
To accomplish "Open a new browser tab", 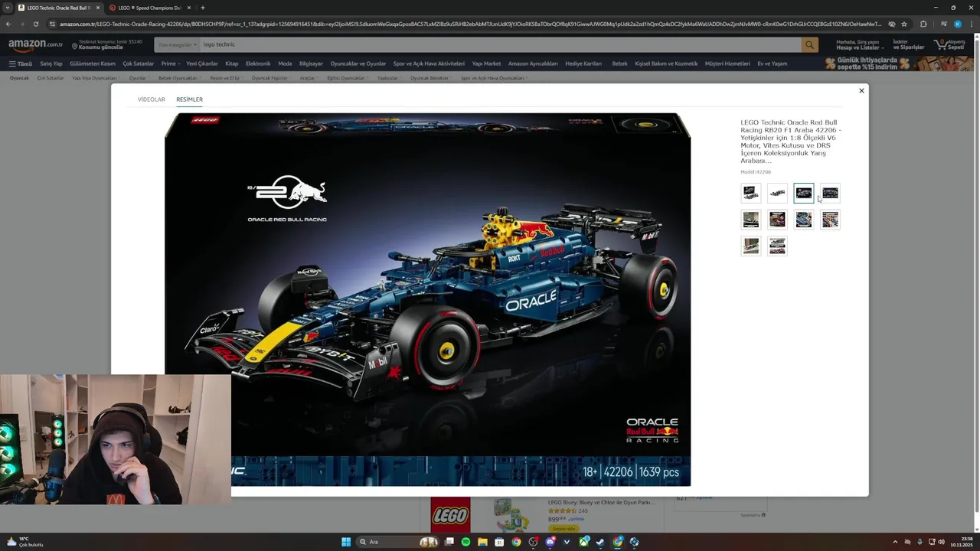I will pyautogui.click(x=202, y=8).
